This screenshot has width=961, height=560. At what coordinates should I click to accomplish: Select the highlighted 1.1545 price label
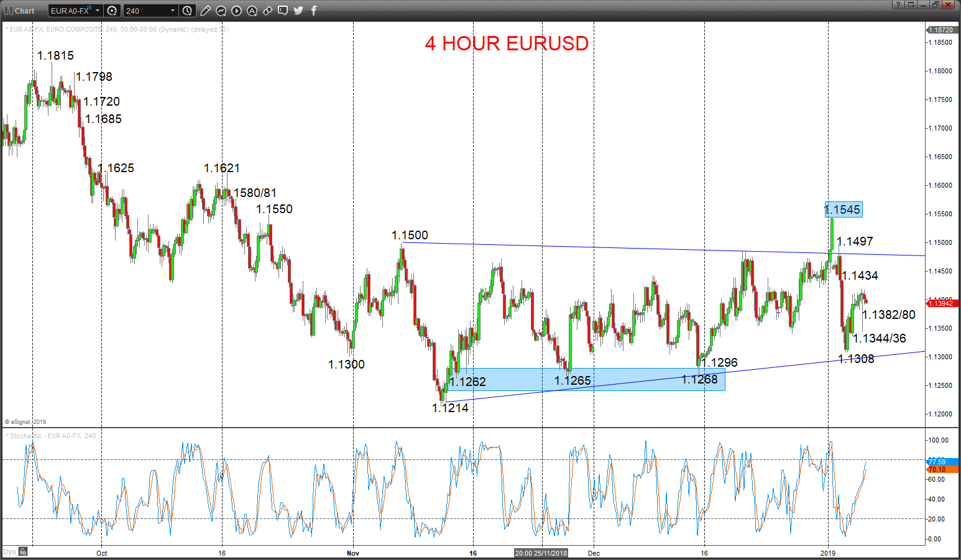pos(843,209)
